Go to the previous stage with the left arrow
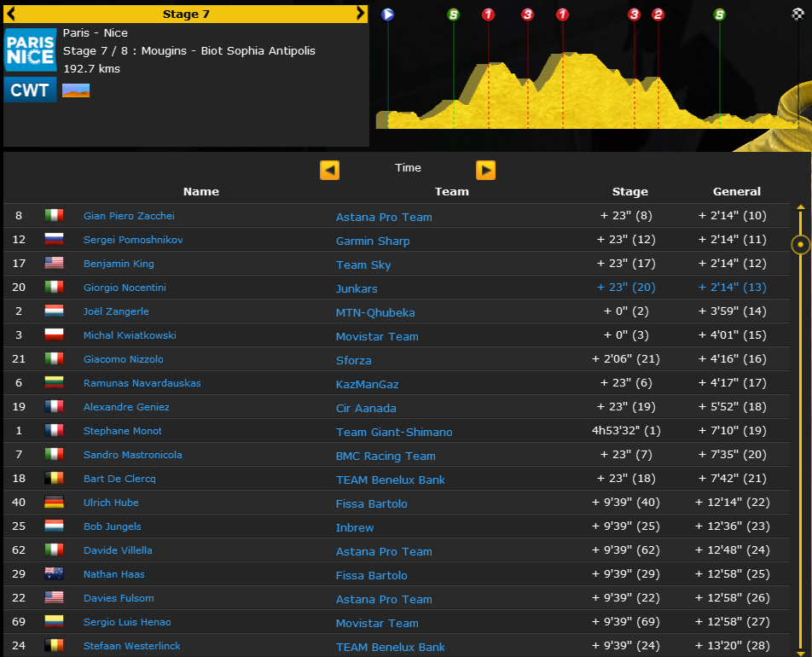Screen dimensions: 812x657 [12, 14]
